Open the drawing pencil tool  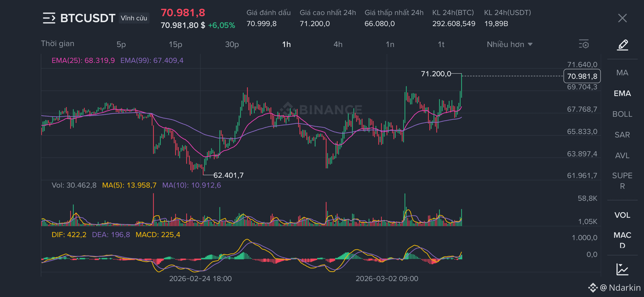(622, 45)
